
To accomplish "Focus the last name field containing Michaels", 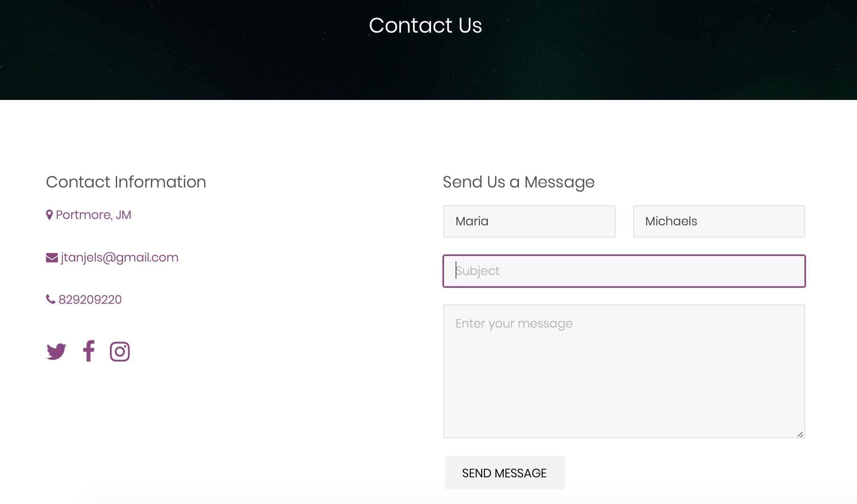I will pos(719,221).
